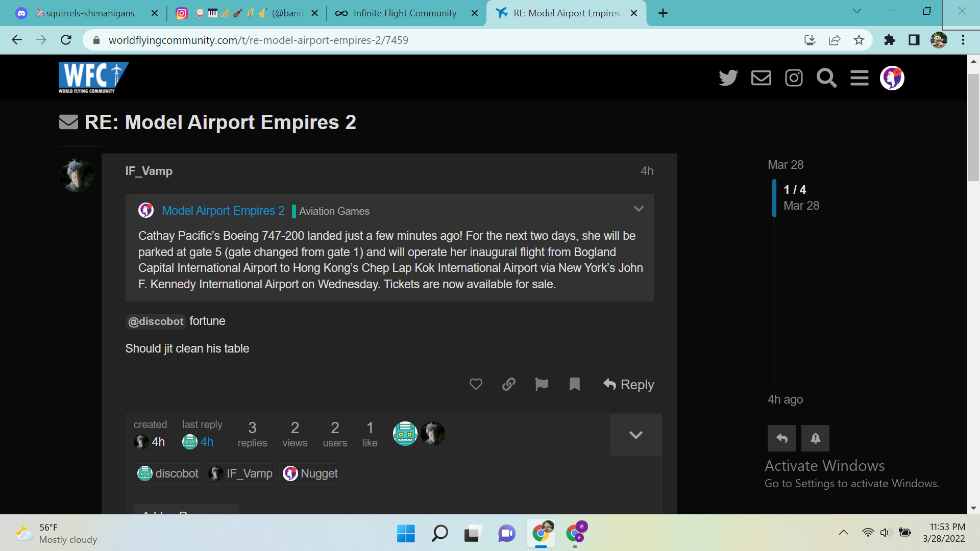Open the Instagram icon in site header
Screen dimensions: 980x551
point(794,78)
